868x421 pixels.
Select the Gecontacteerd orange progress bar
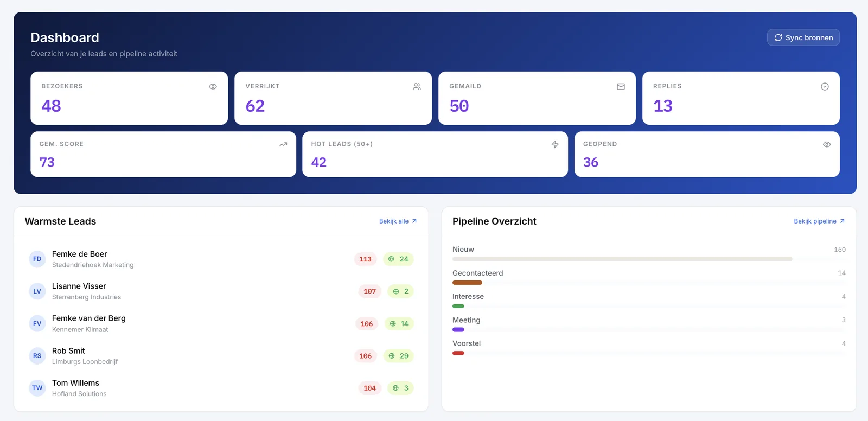pos(467,283)
